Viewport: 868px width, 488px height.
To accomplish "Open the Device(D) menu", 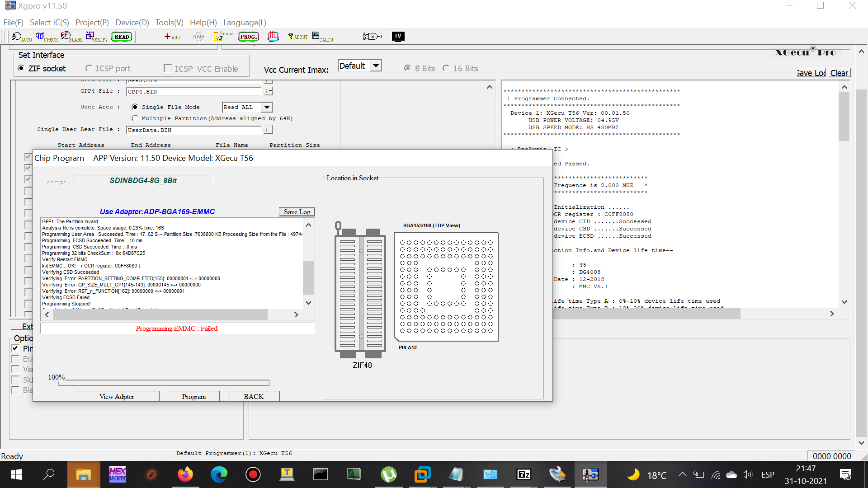I will (x=132, y=23).
